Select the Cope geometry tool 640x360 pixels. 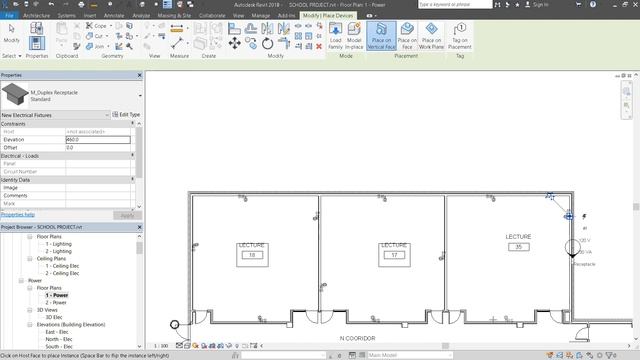pos(96,26)
